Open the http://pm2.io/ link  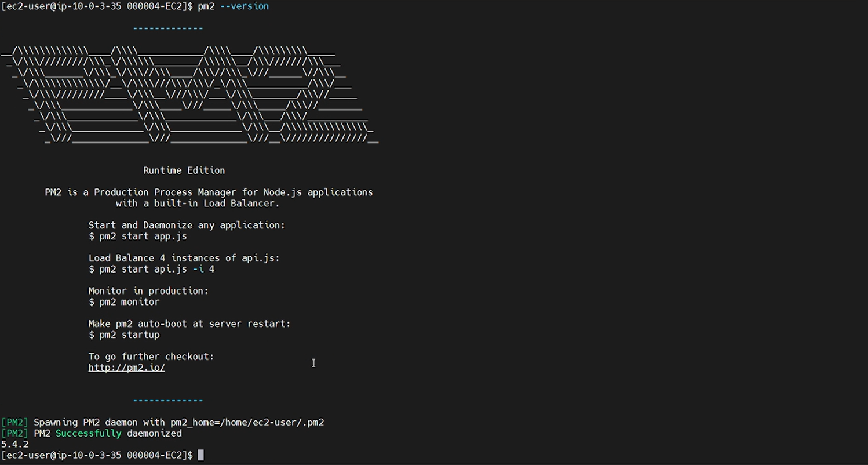[x=127, y=368]
